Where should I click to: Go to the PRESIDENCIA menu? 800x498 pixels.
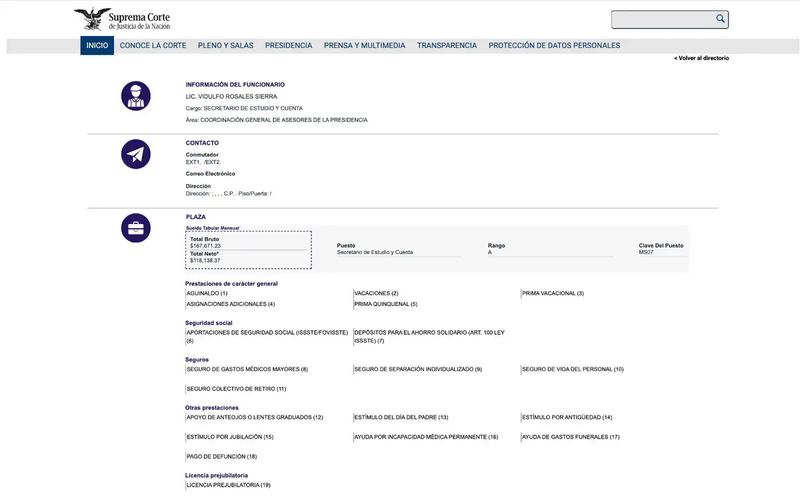coord(289,46)
